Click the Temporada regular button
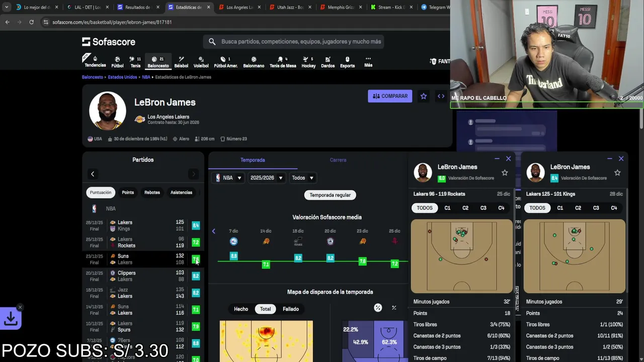Screen dimensions: 644x362 tap(330, 195)
